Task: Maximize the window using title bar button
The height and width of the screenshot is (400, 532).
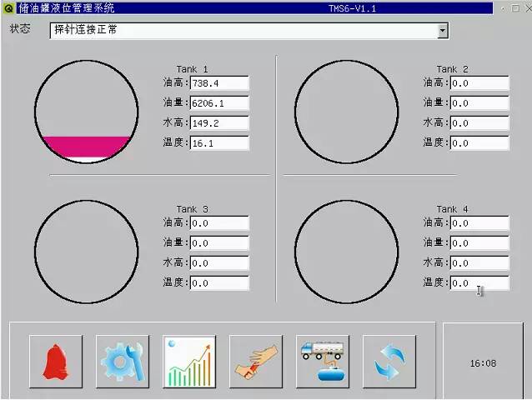Action: click(515, 8)
